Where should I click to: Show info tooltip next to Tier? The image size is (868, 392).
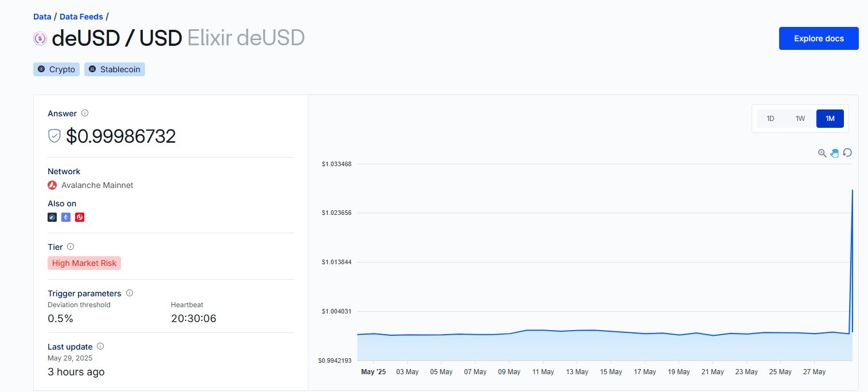(x=71, y=246)
